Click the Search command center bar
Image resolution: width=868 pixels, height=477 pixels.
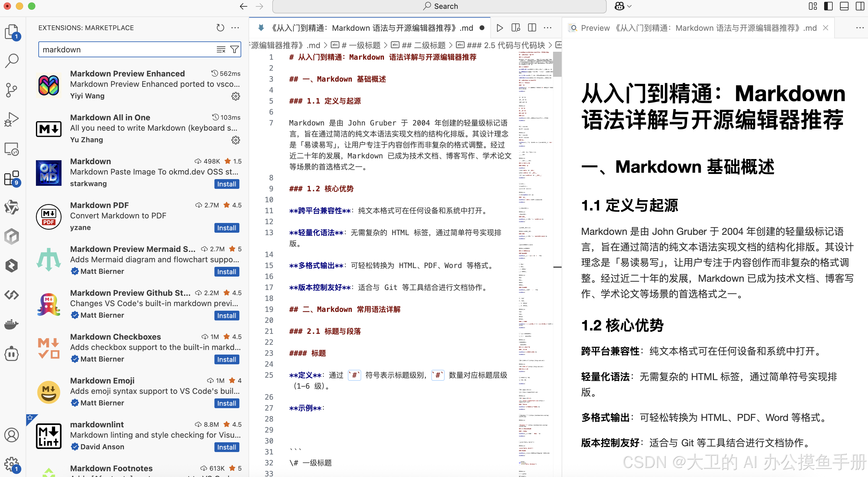point(439,6)
